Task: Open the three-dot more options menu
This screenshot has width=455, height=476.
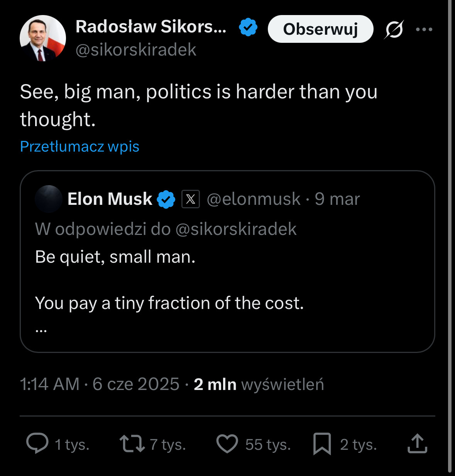Action: coord(424,29)
